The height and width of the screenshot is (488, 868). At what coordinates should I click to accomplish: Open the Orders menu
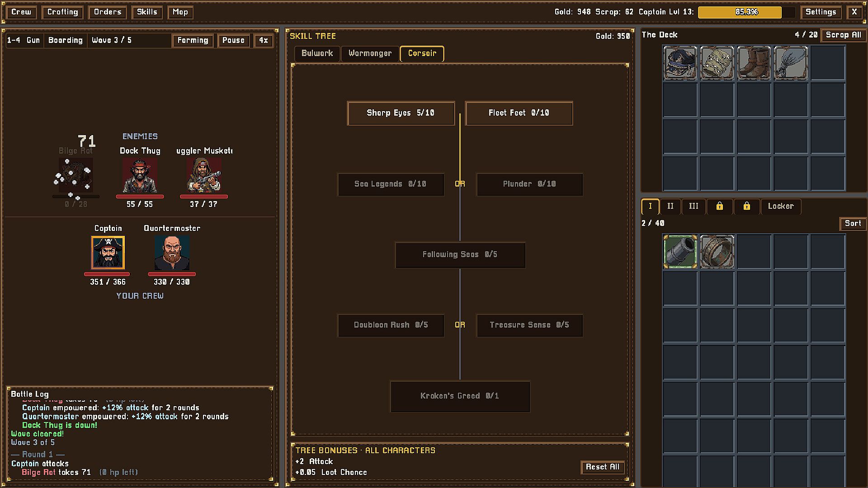[x=108, y=12]
